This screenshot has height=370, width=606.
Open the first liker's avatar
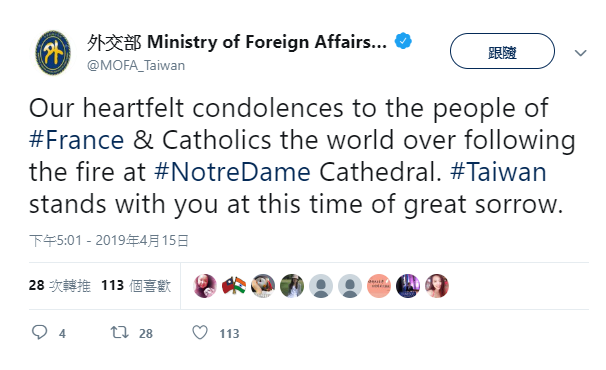[205, 286]
